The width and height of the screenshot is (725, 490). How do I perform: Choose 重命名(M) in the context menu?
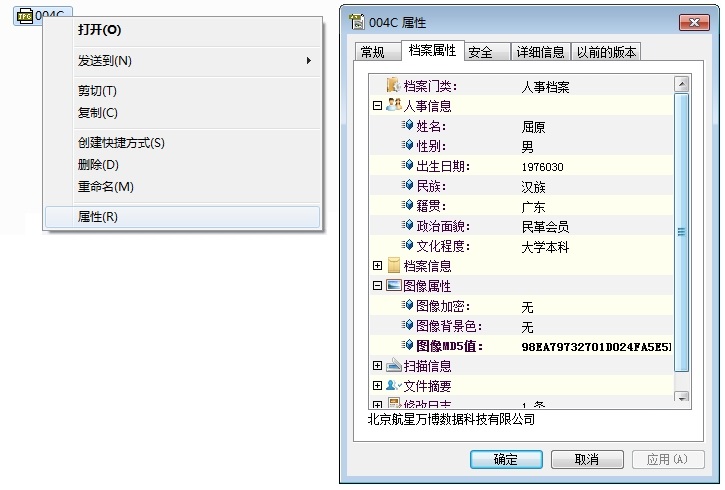tap(182, 187)
